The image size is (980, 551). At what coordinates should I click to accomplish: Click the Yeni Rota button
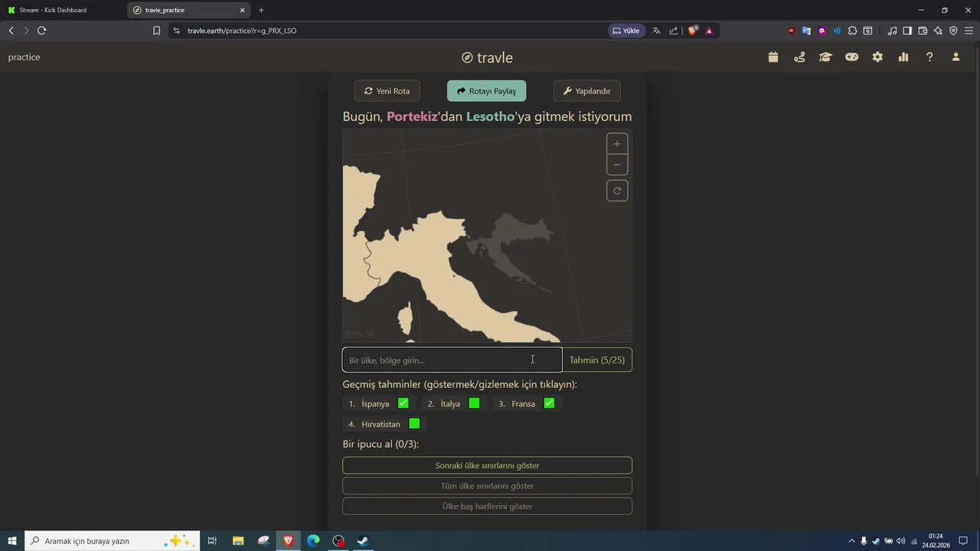[387, 91]
